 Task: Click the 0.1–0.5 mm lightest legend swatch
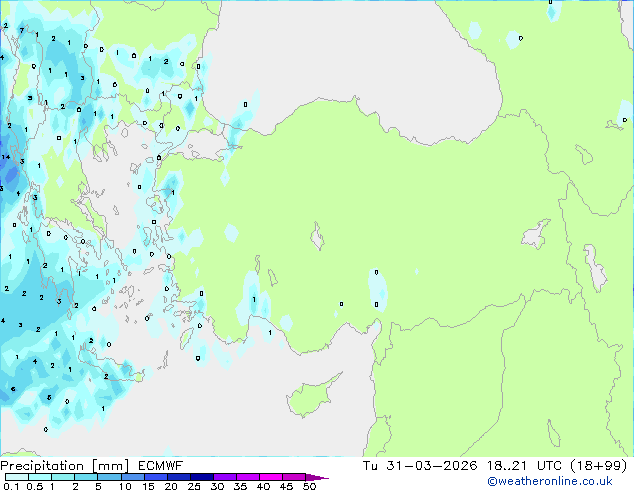tap(17, 477)
